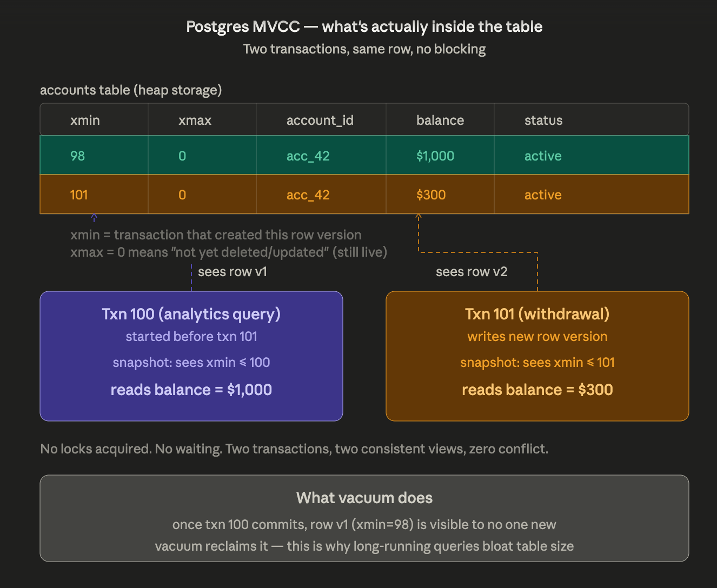Select the xmax column header

tap(195, 120)
